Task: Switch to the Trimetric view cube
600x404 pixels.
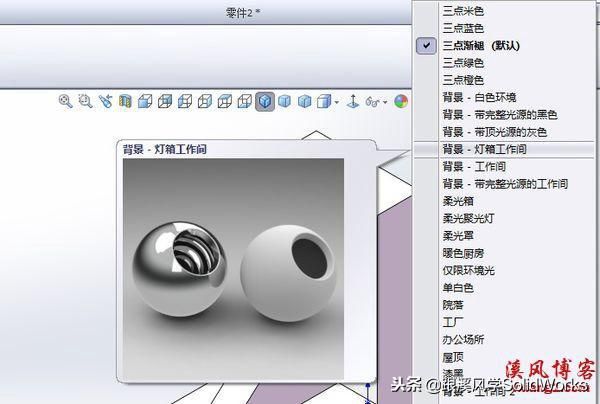Action: (x=284, y=101)
